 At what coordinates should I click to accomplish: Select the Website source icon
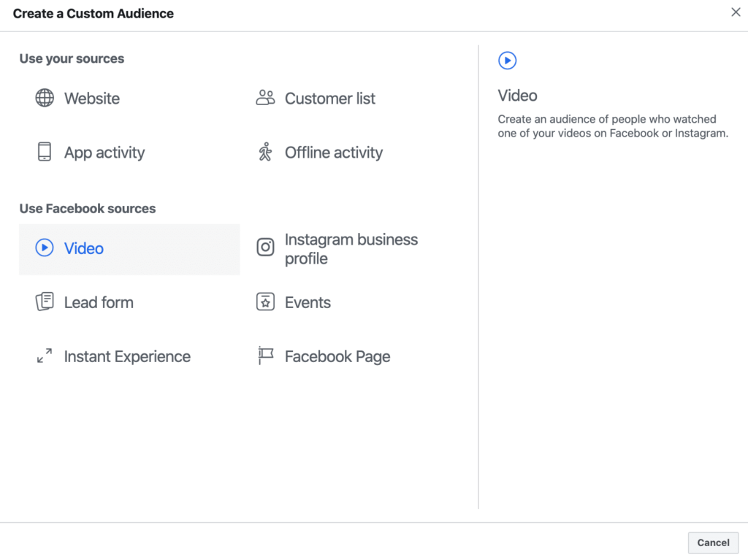pyautogui.click(x=45, y=98)
